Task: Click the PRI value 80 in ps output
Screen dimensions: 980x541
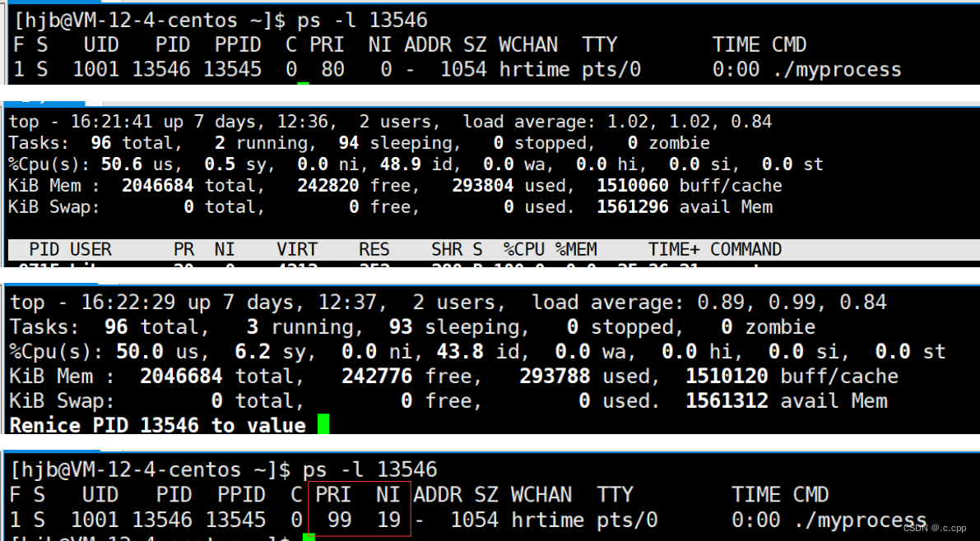Action: (332, 69)
